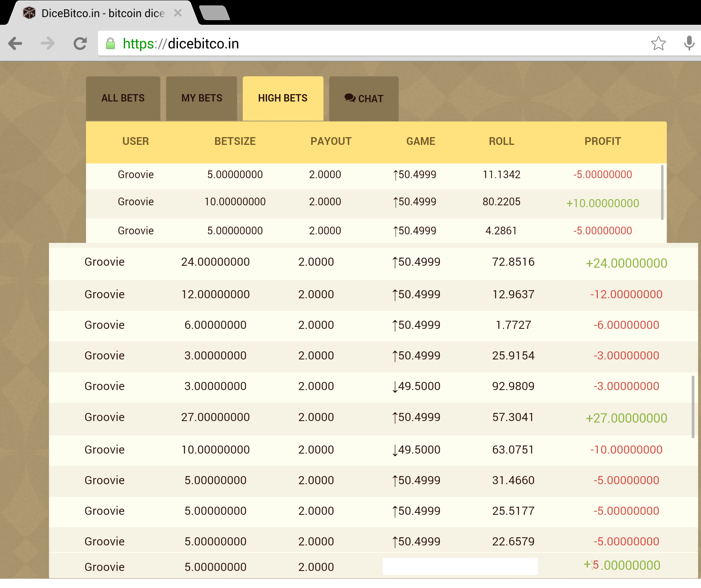Image resolution: width=701 pixels, height=588 pixels.
Task: Click betsize 6.00000000
Action: coord(215,325)
